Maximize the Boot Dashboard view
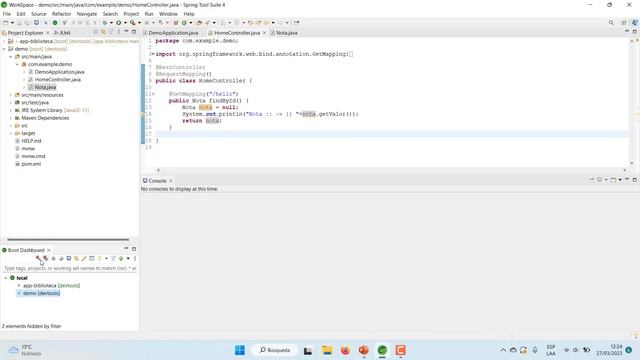The image size is (640, 360). 134,249
